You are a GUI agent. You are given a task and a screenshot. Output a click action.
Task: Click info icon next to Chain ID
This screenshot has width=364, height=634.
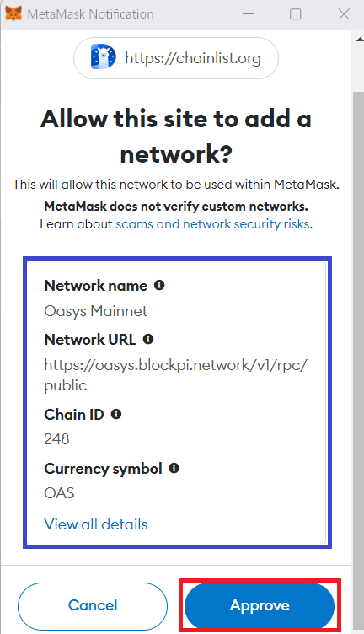(x=116, y=415)
